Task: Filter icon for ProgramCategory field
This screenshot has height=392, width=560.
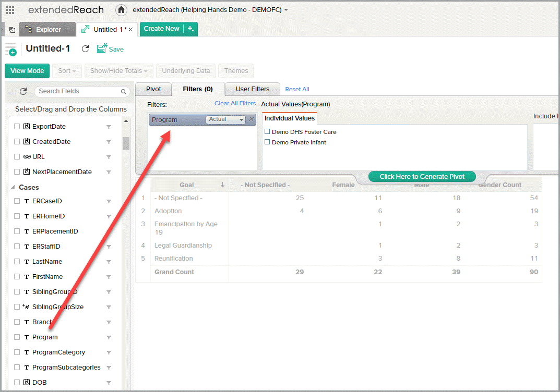Action: (x=109, y=352)
